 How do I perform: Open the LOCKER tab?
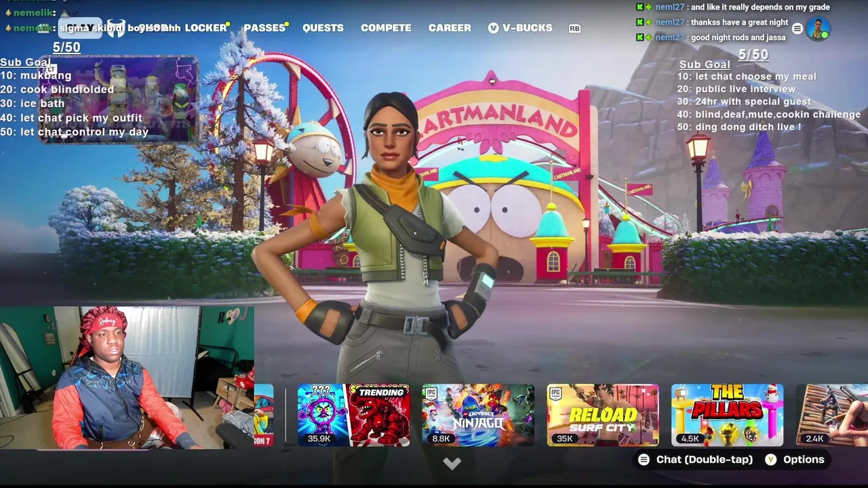click(x=205, y=28)
